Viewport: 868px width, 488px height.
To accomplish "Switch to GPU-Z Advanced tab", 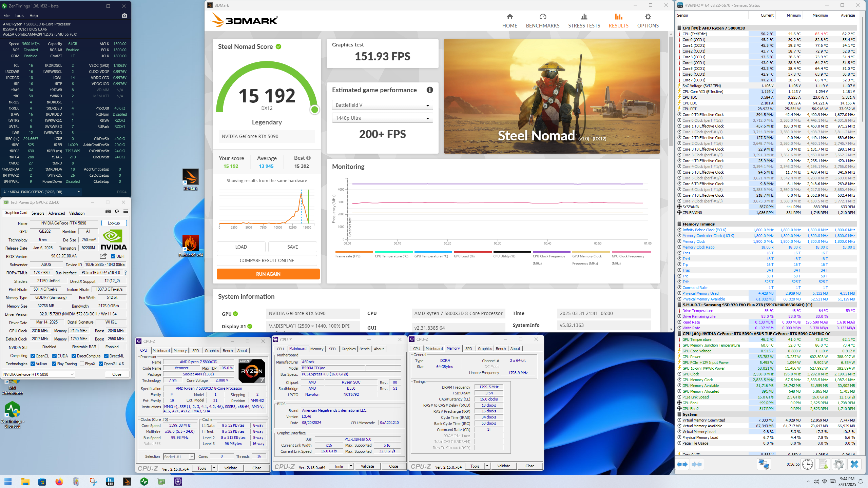I will click(x=57, y=213).
